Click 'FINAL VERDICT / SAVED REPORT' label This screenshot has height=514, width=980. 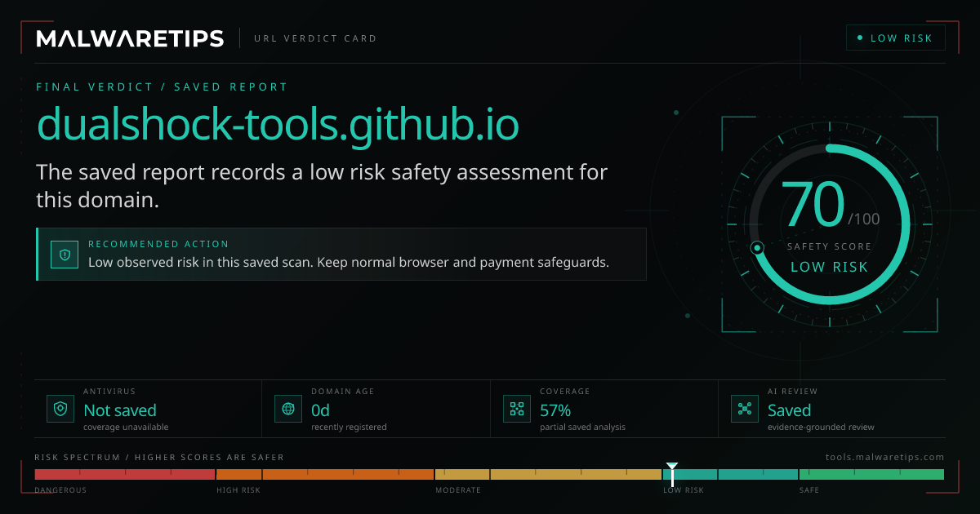162,86
